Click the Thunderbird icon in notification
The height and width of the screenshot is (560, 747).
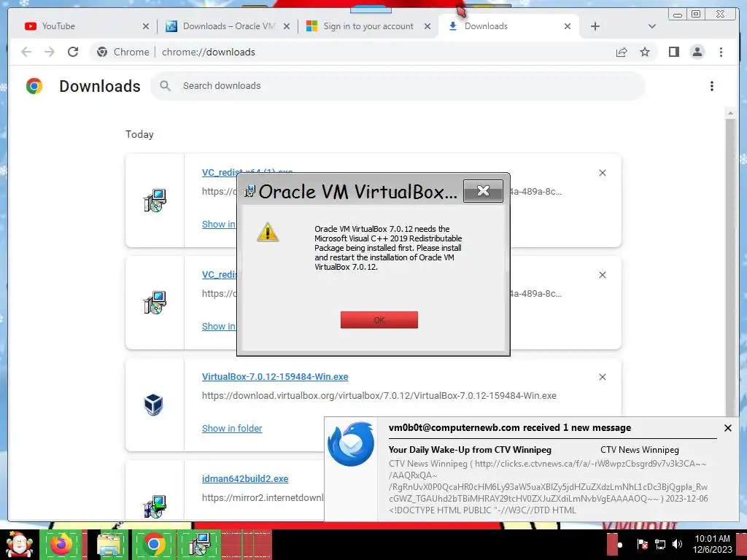pyautogui.click(x=351, y=444)
